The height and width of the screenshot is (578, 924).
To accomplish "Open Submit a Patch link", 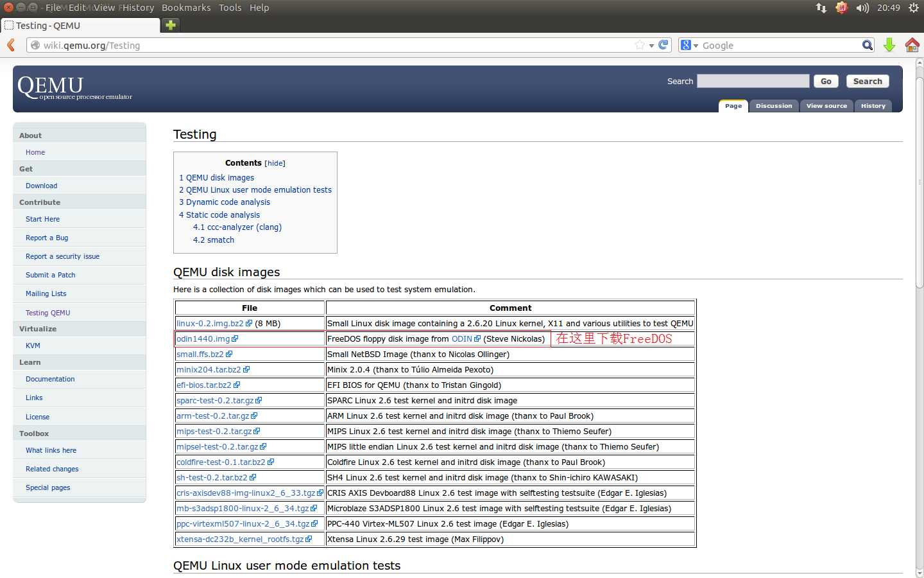I will pos(50,275).
